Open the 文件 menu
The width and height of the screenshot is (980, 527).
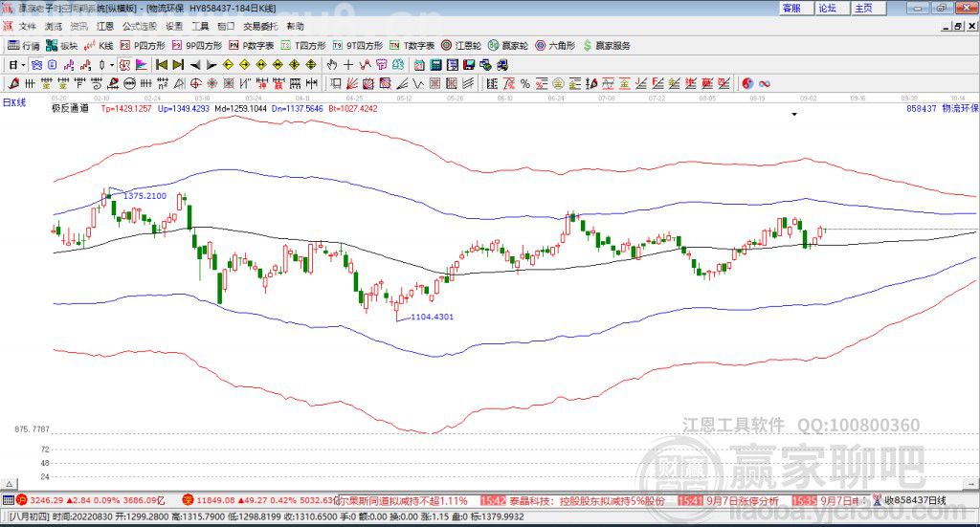pyautogui.click(x=28, y=26)
